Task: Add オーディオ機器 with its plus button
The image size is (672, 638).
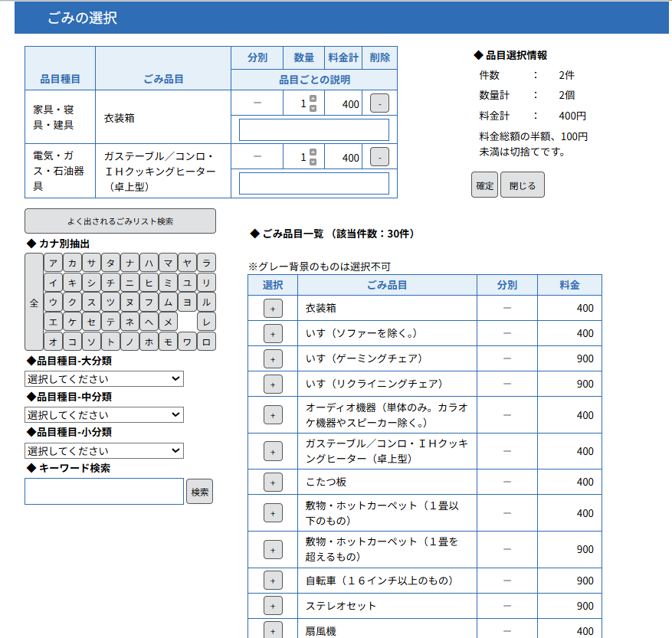Action: pos(272,415)
